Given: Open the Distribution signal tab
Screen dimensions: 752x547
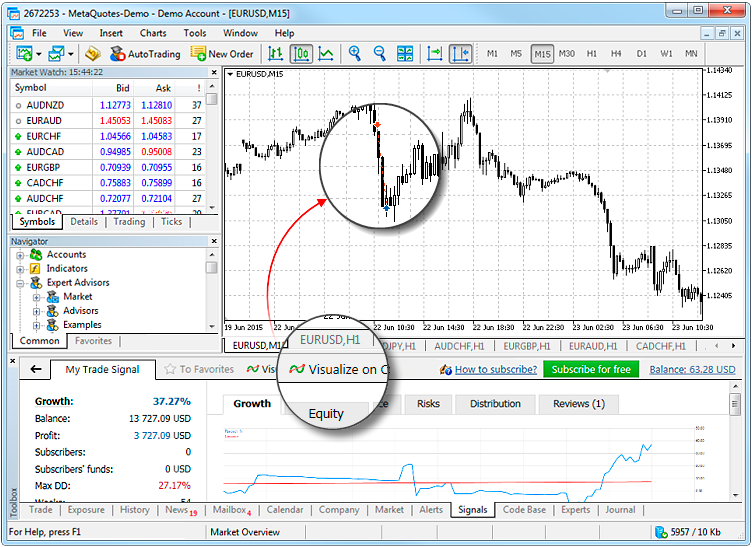Looking at the screenshot, I should pyautogui.click(x=495, y=404).
